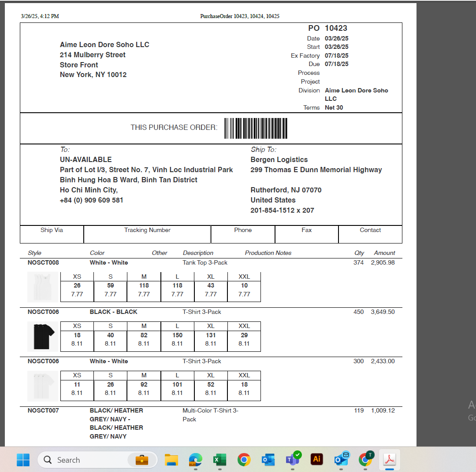Click the L size quantity "150"
Image resolution: width=476 pixels, height=472 pixels.
point(177,335)
